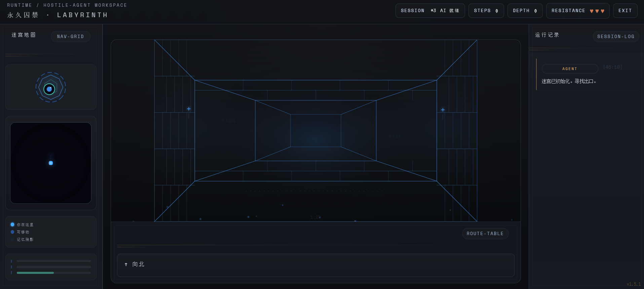Click the green progress bar

(x=35, y=273)
